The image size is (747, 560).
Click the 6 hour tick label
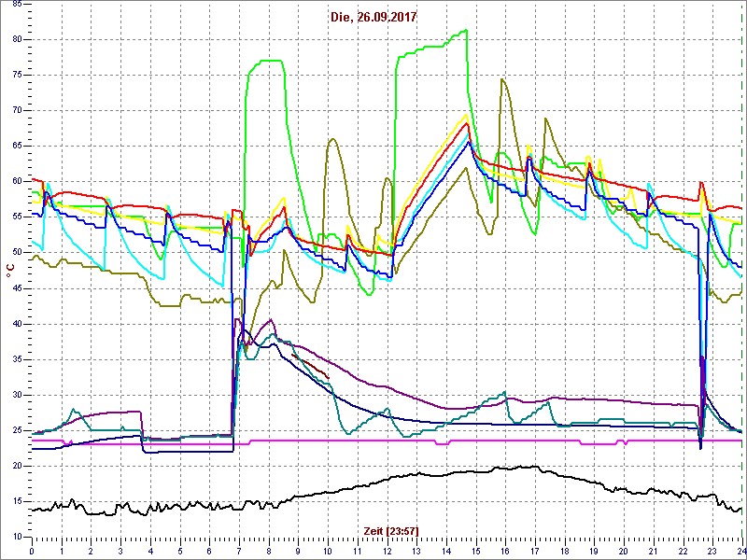209,552
